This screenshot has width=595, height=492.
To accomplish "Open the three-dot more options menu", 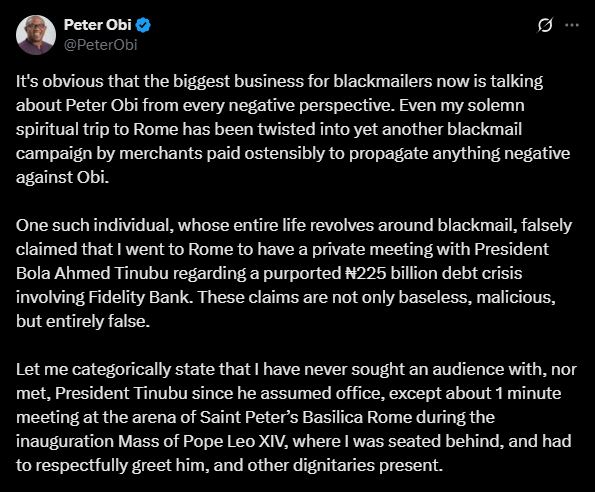I will click(x=572, y=25).
